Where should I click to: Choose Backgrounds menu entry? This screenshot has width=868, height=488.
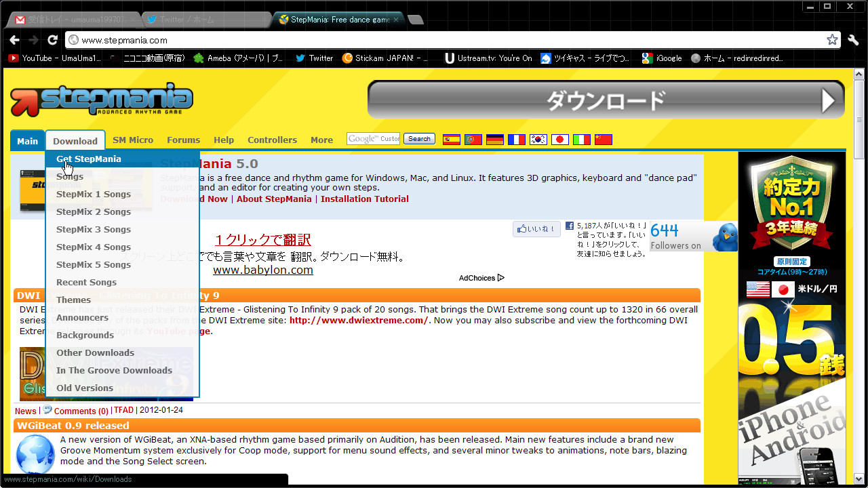tap(123, 335)
